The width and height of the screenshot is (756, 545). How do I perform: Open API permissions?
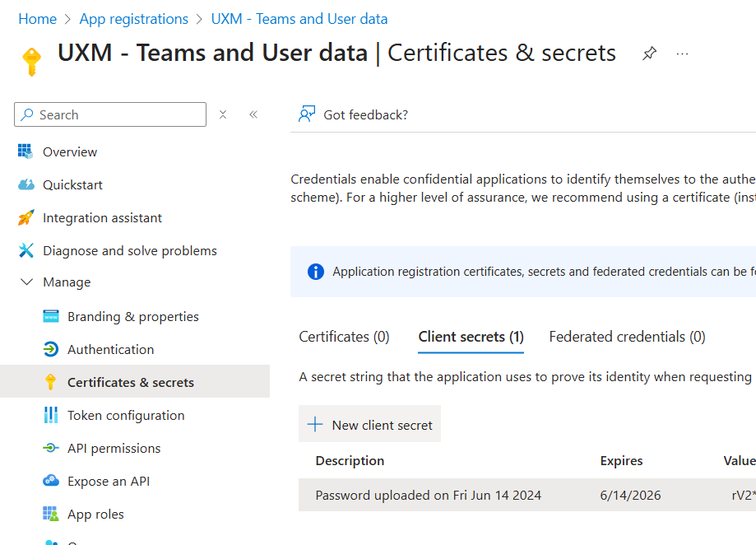(114, 448)
